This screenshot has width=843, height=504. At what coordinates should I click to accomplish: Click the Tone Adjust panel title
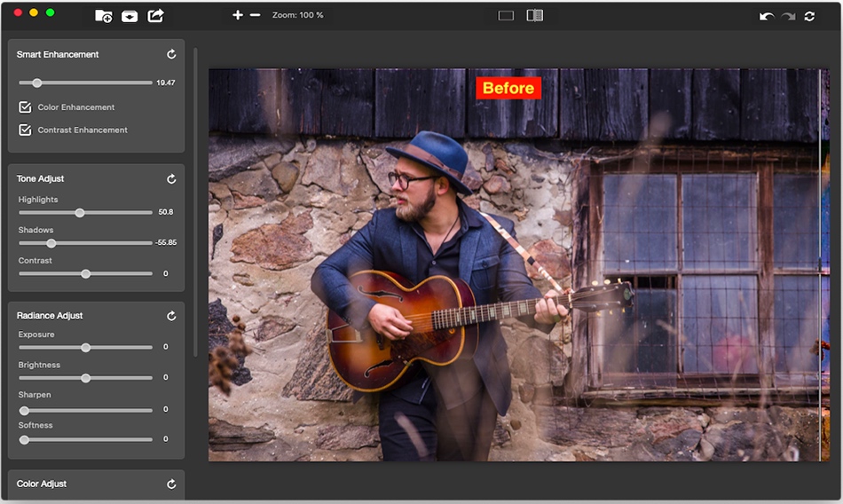(40, 178)
